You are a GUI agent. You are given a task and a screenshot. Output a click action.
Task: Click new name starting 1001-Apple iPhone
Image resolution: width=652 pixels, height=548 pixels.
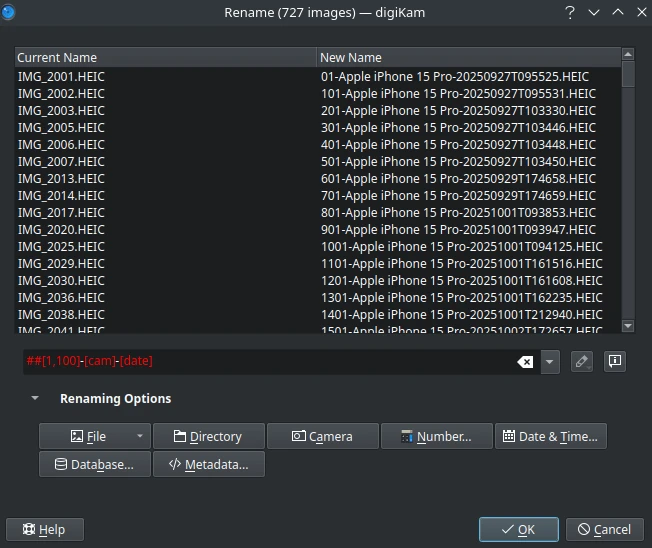[462, 247]
